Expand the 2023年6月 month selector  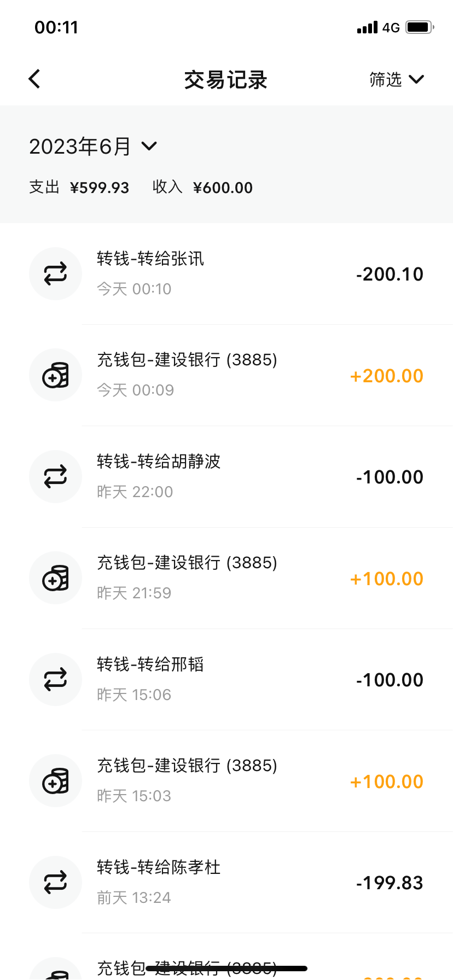[x=93, y=147]
